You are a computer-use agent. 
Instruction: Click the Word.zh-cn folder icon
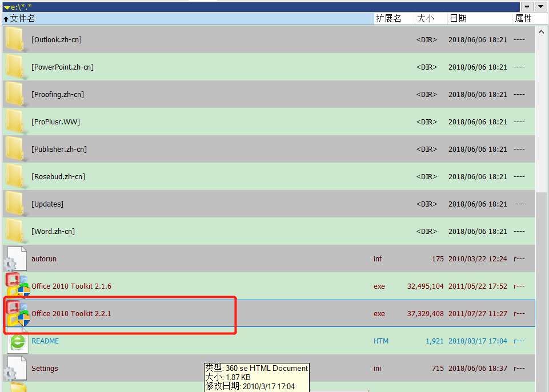tap(15, 231)
